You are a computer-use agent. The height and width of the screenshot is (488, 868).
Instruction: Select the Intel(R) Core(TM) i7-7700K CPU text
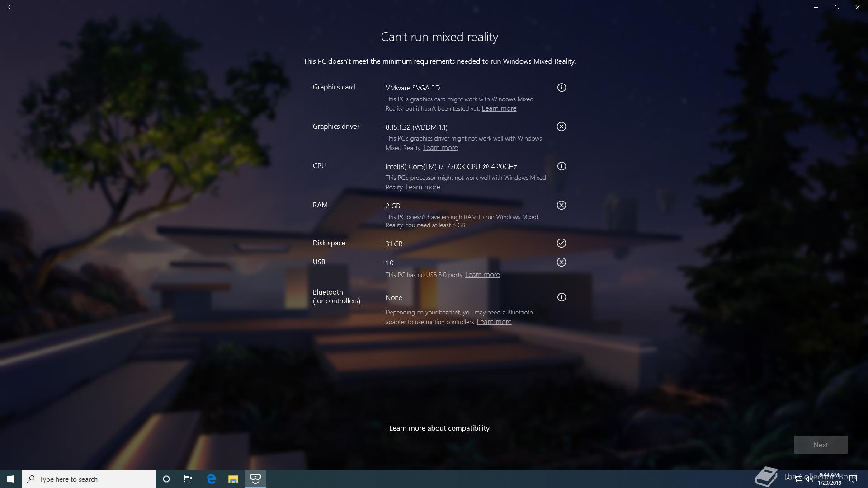pos(451,167)
